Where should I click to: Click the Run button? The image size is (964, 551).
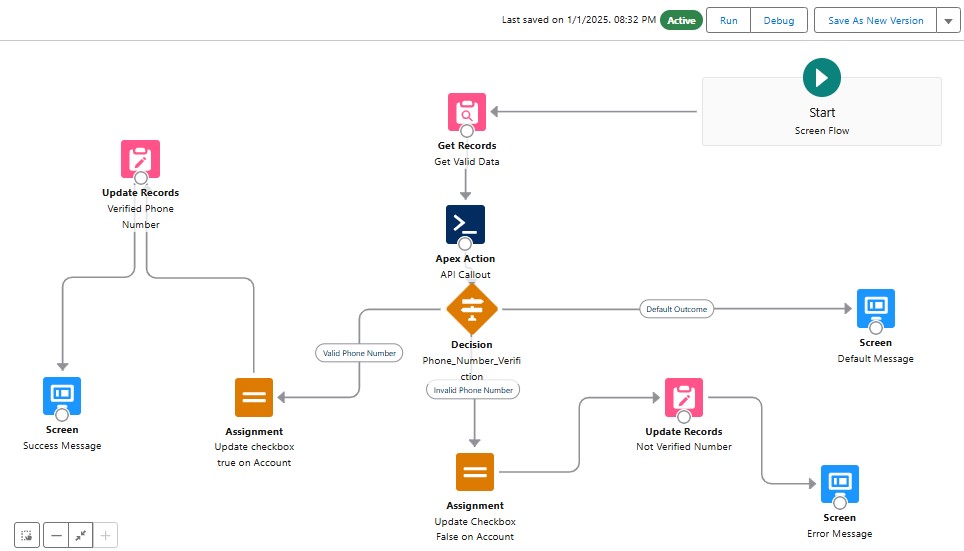[728, 21]
